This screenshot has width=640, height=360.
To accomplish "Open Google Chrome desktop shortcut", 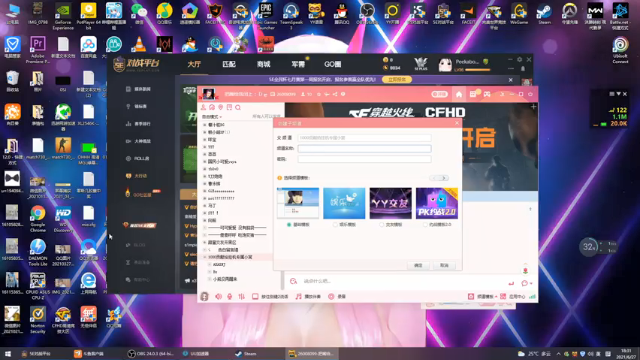I will coord(38,219).
